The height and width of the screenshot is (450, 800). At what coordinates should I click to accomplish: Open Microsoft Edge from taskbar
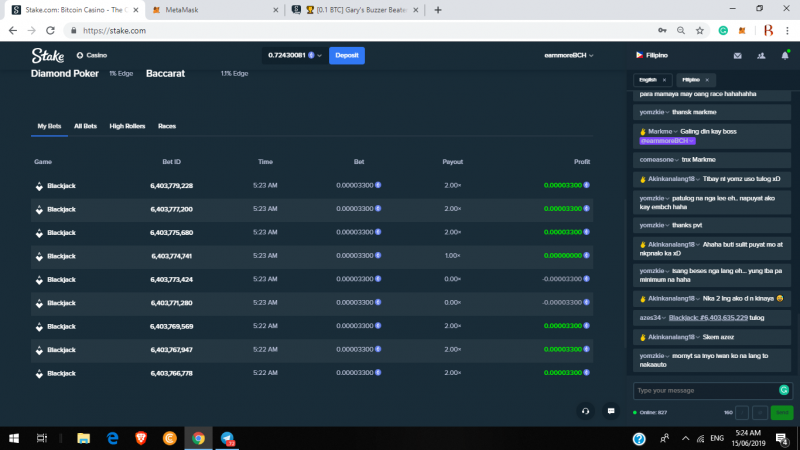coord(112,438)
